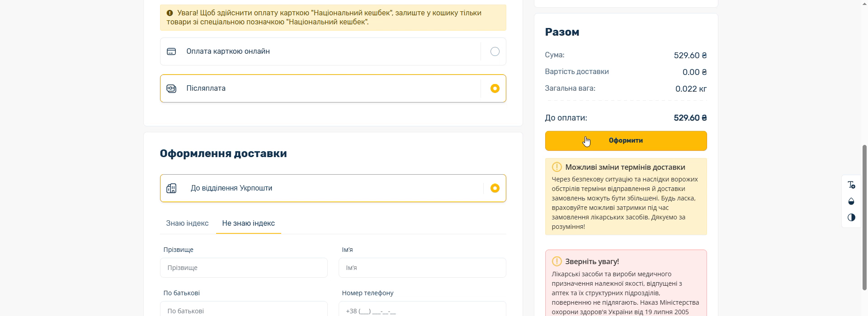Click the Оплата карткою онлайн label text

click(x=228, y=51)
